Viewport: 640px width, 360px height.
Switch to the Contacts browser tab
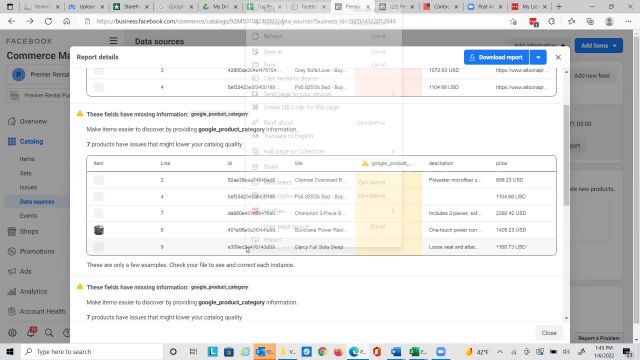click(x=441, y=7)
